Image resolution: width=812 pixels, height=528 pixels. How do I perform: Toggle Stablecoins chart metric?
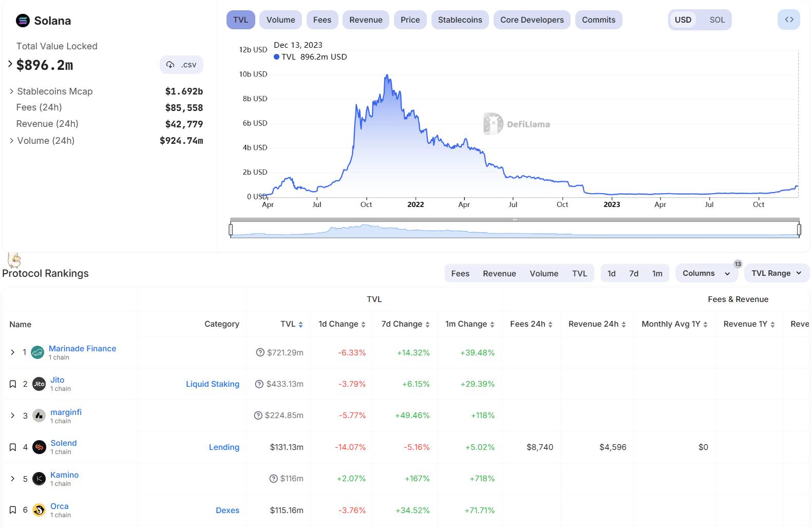click(460, 20)
